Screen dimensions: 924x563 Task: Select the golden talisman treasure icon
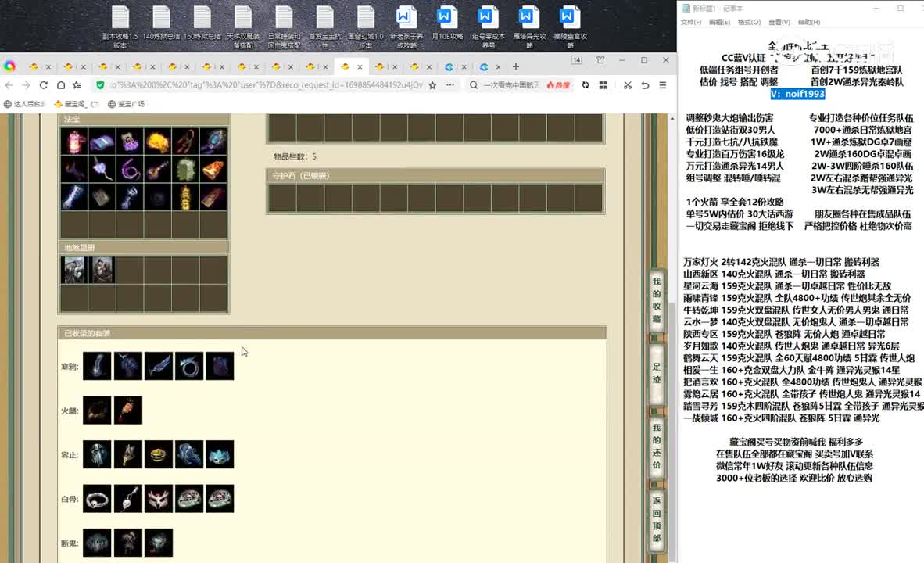pos(185,198)
